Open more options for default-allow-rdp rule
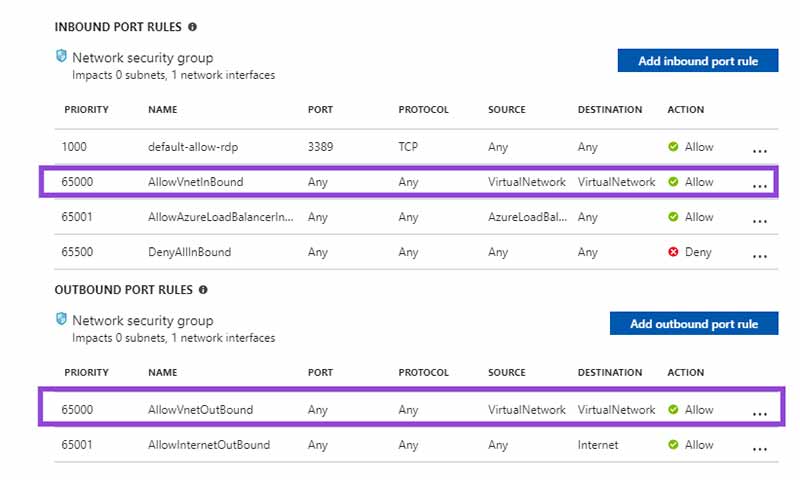 point(760,151)
